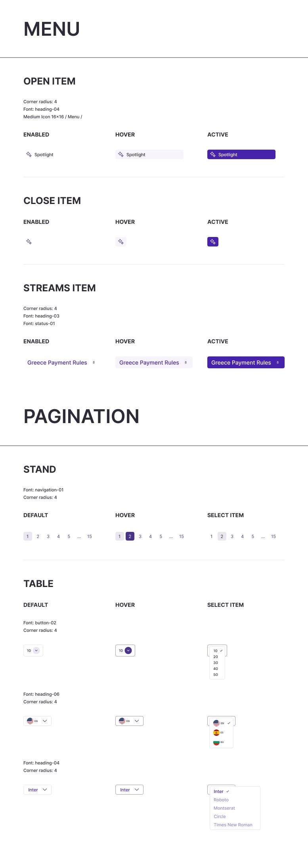Click the Spotlight icon in enabled open item
Screen dimensions: 308x868
click(x=29, y=154)
